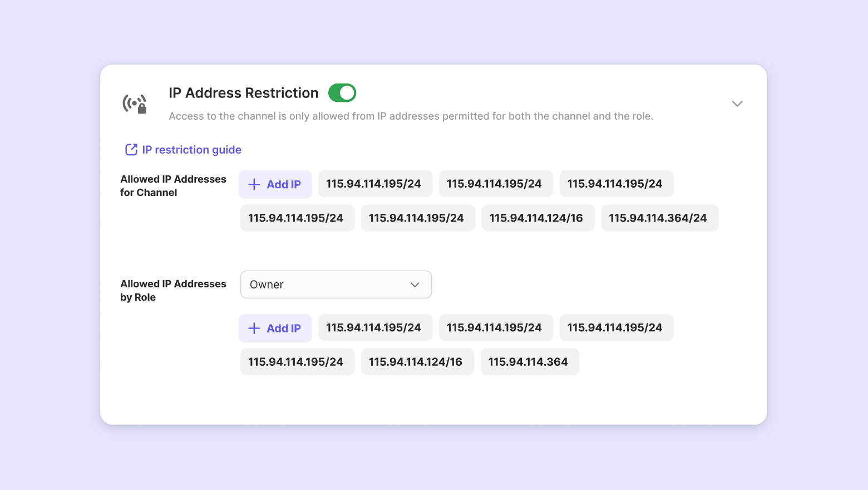Click the access description text under heading
This screenshot has width=868, height=490.
pyautogui.click(x=411, y=116)
